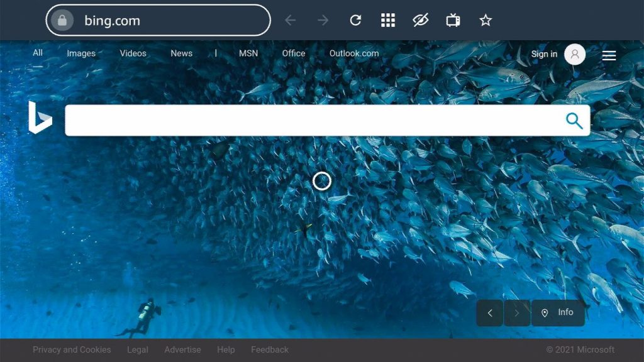644x362 pixels.
Task: Switch to the Images tab
Action: [81, 53]
